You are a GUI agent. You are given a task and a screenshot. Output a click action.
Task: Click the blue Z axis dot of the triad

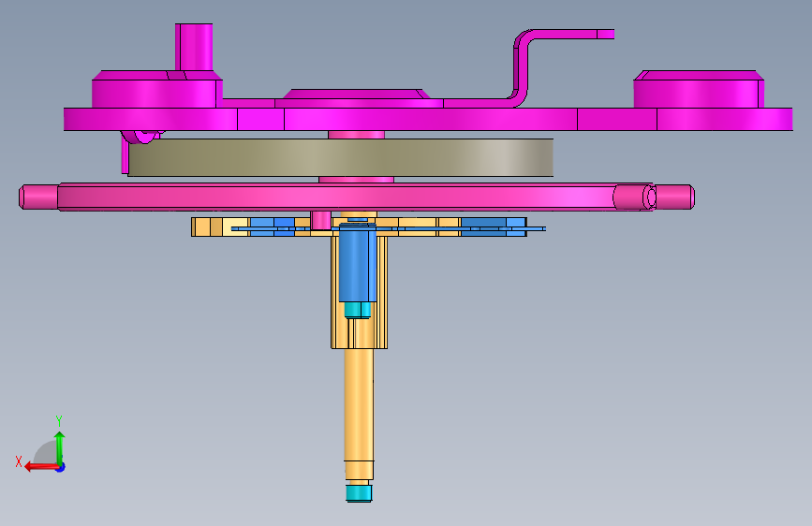61,467
